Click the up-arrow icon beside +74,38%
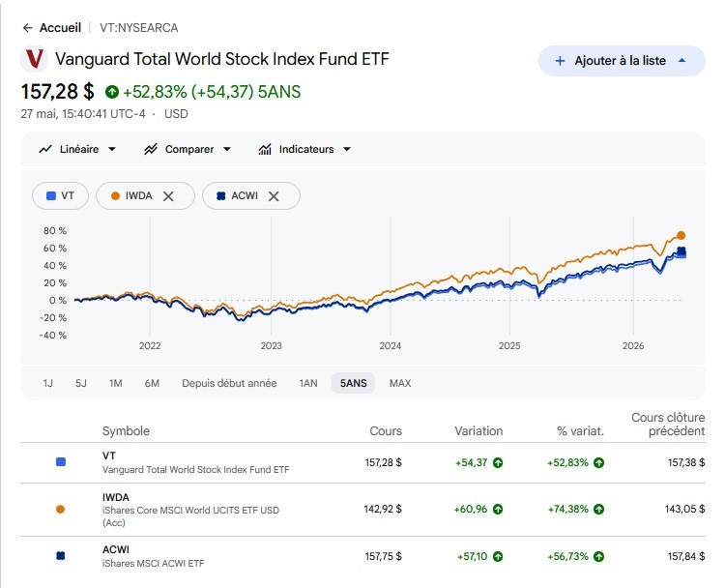Viewport: 725px width, 588px height. pyautogui.click(x=598, y=510)
